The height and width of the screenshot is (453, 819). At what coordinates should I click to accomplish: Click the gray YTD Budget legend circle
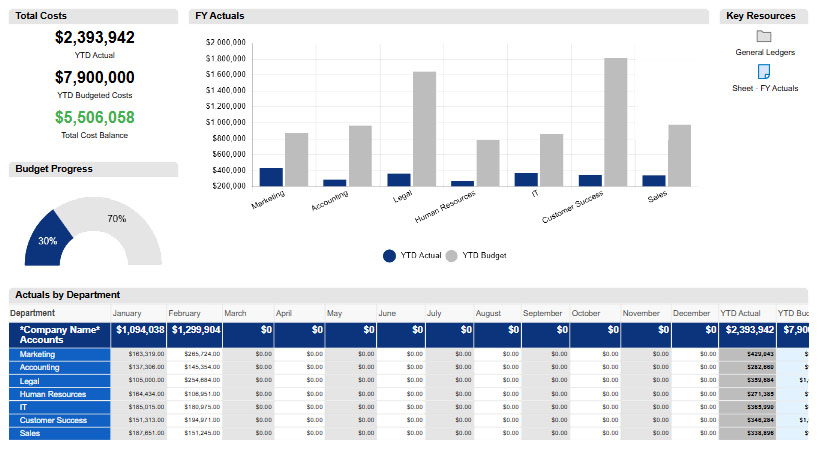pyautogui.click(x=451, y=256)
